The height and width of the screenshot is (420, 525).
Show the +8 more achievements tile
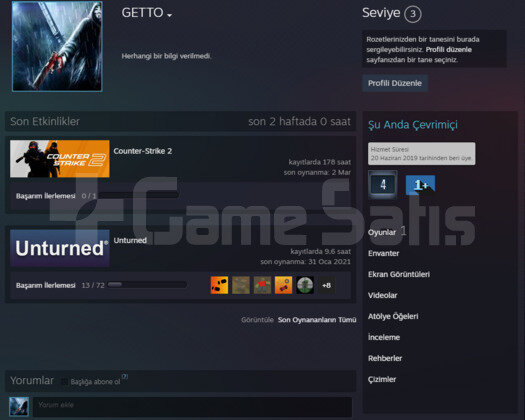[326, 285]
